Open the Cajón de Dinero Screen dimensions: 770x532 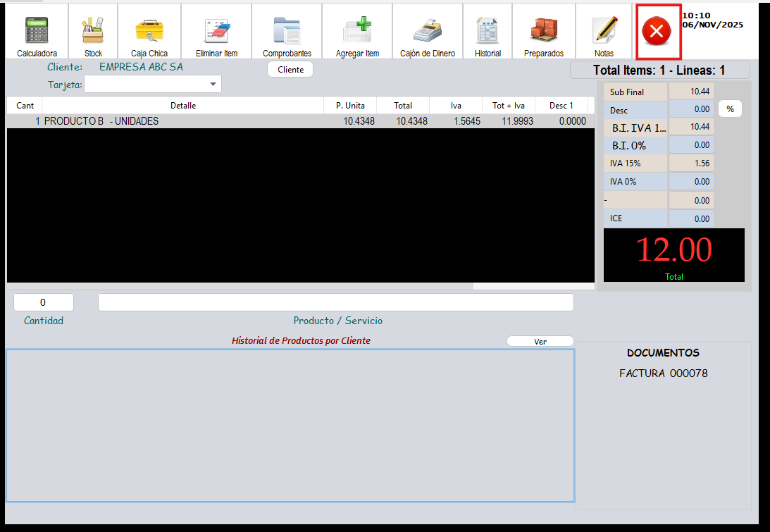click(x=427, y=32)
